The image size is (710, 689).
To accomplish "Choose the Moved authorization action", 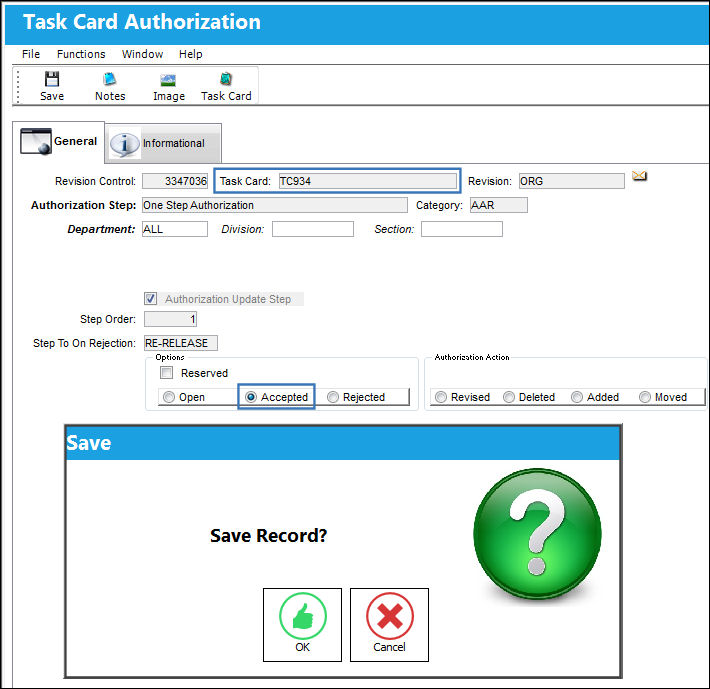I will pyautogui.click(x=644, y=397).
